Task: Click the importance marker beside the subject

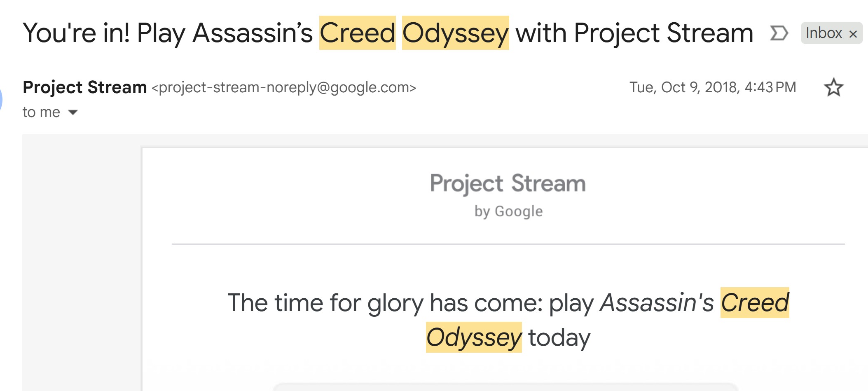Action: coord(779,33)
